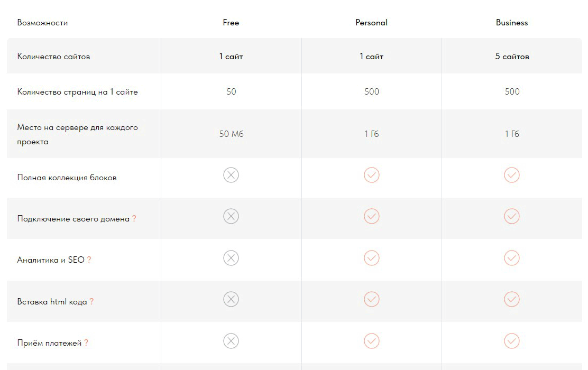The image size is (588, 370).
Task: Click question mark next to Приём платежей
Action: [x=86, y=343]
